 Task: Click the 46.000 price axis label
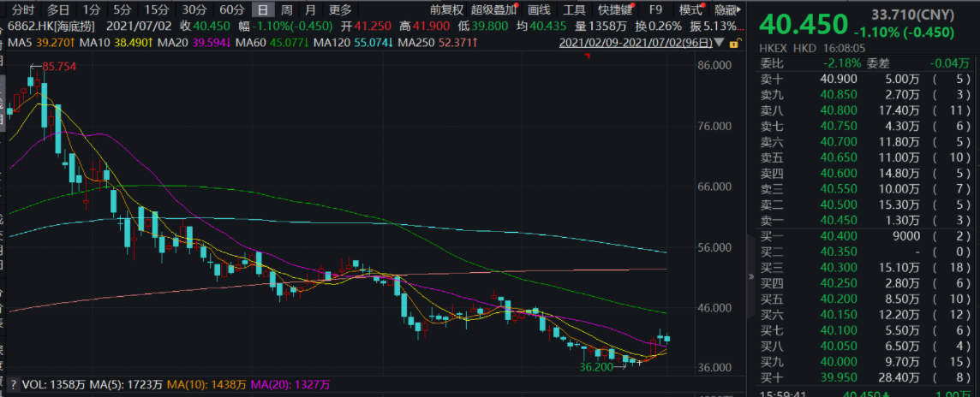click(714, 308)
